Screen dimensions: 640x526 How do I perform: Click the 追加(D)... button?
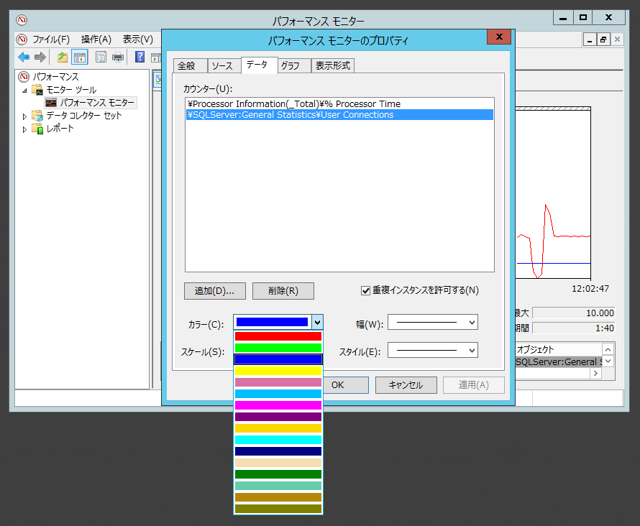215,291
